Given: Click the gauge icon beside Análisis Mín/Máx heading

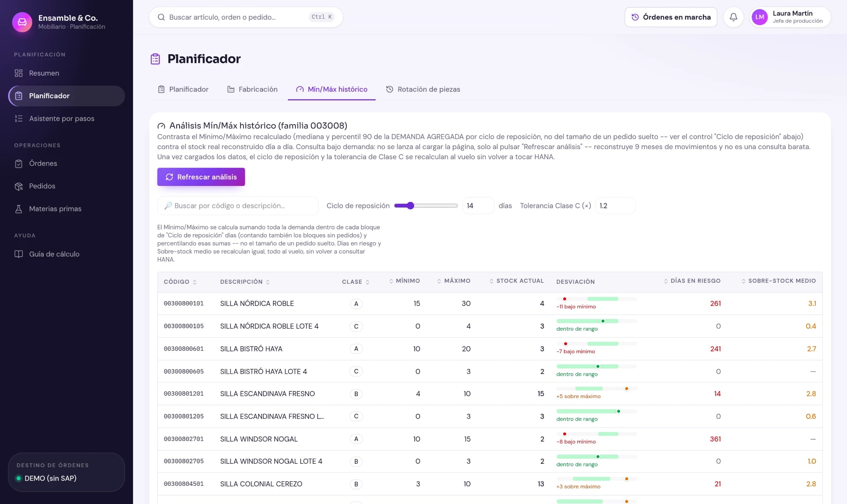Looking at the screenshot, I should click(161, 126).
